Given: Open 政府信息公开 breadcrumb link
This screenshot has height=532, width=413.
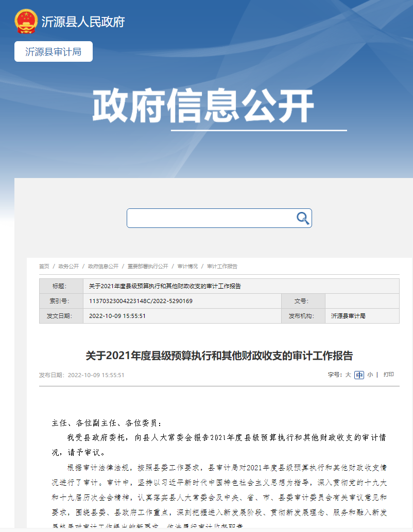Looking at the screenshot, I should [103, 267].
